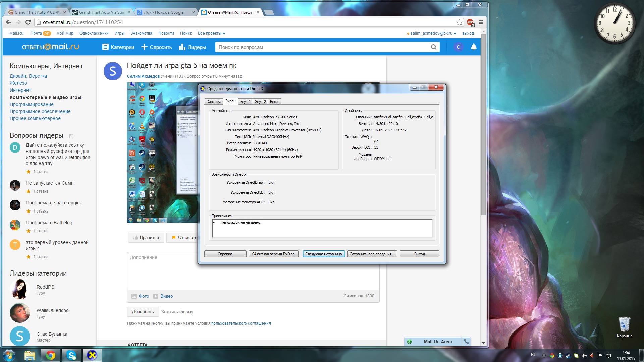Click the Выход button in DirectX
The width and height of the screenshot is (644, 362).
click(x=419, y=254)
